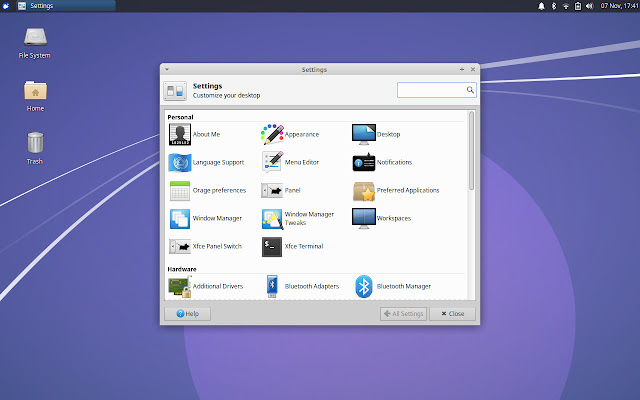Open the window menu arrow in titlebar
The height and width of the screenshot is (400, 640).
pos(167,69)
